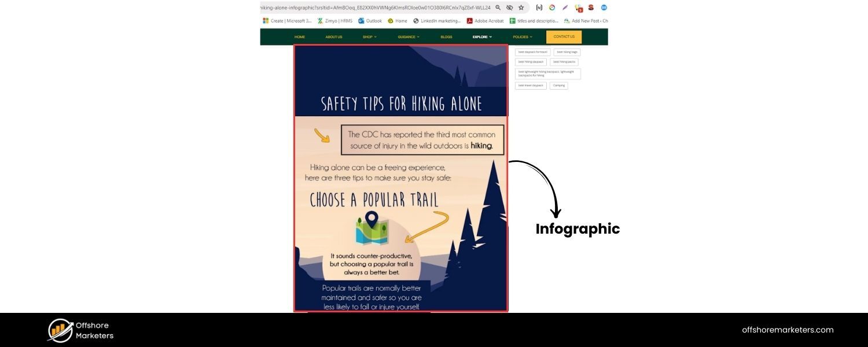Expand the SHOP dropdown menu

pyautogui.click(x=370, y=36)
